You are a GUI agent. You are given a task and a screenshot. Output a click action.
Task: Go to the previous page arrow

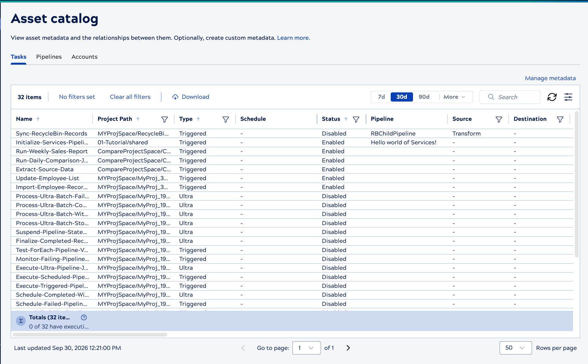pyautogui.click(x=243, y=348)
